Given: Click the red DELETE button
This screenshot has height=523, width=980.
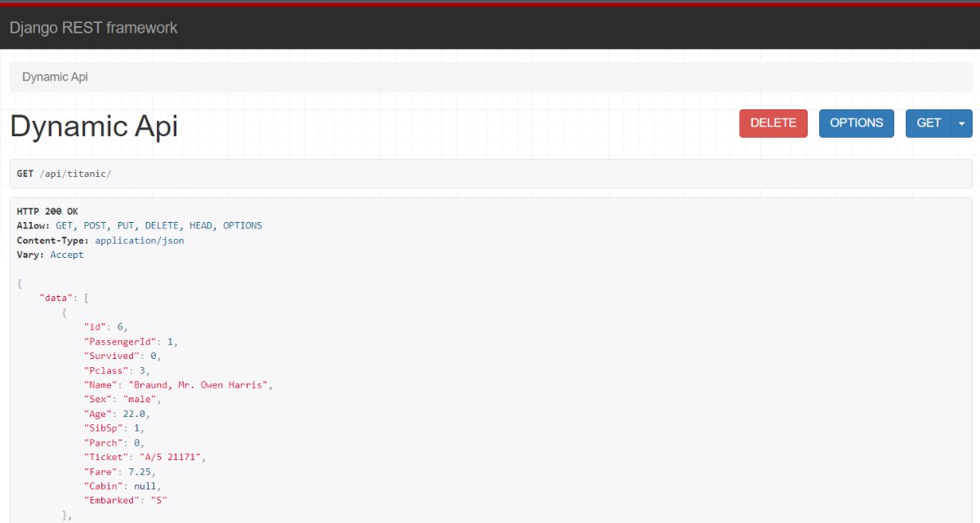Looking at the screenshot, I should click(773, 123).
